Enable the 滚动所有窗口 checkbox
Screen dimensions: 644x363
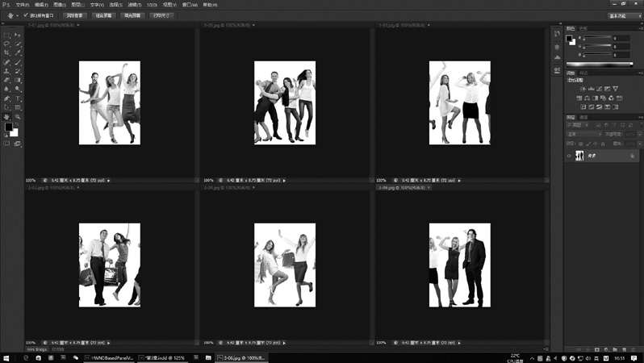(x=26, y=15)
